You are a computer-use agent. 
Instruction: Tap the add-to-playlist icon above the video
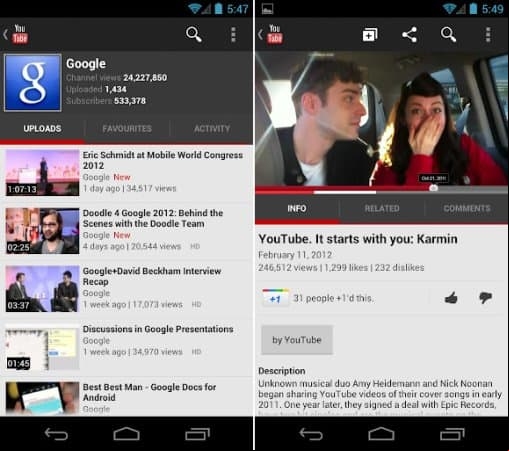pyautogui.click(x=370, y=34)
